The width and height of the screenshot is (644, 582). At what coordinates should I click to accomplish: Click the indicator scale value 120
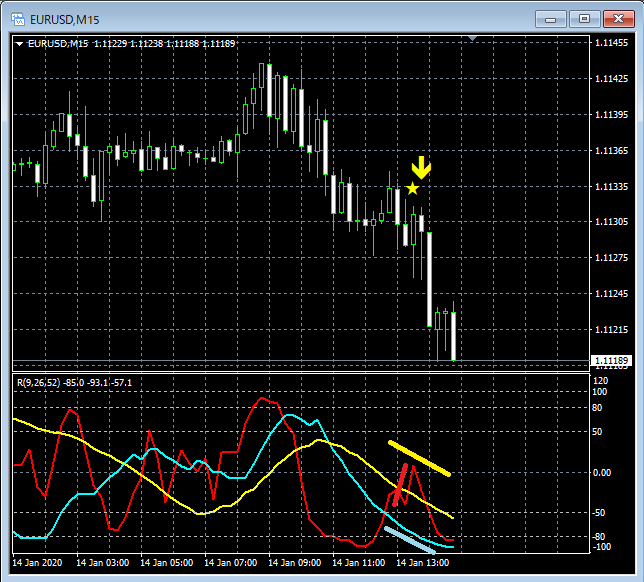[600, 381]
